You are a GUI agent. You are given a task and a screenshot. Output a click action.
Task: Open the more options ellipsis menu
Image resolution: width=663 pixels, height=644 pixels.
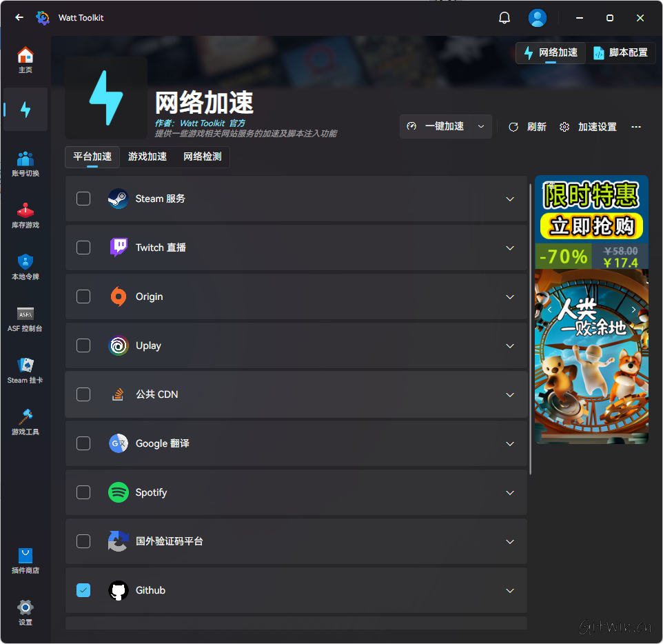635,126
